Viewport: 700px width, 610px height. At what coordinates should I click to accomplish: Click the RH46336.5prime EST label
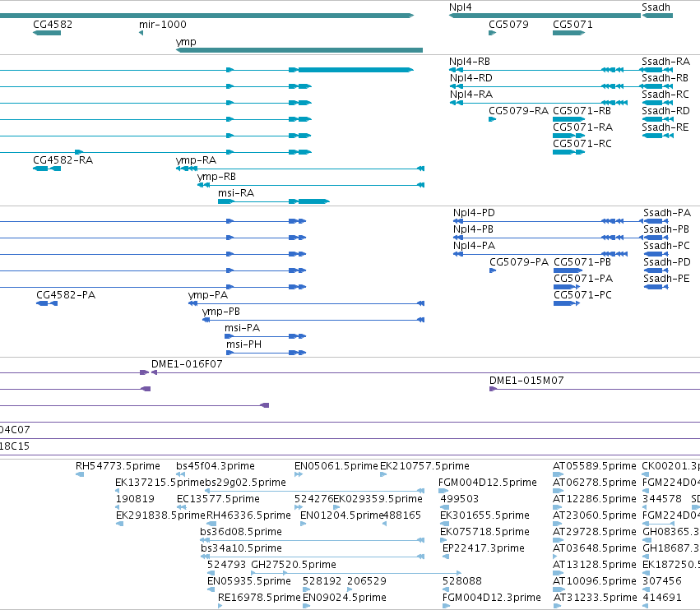coord(248,515)
